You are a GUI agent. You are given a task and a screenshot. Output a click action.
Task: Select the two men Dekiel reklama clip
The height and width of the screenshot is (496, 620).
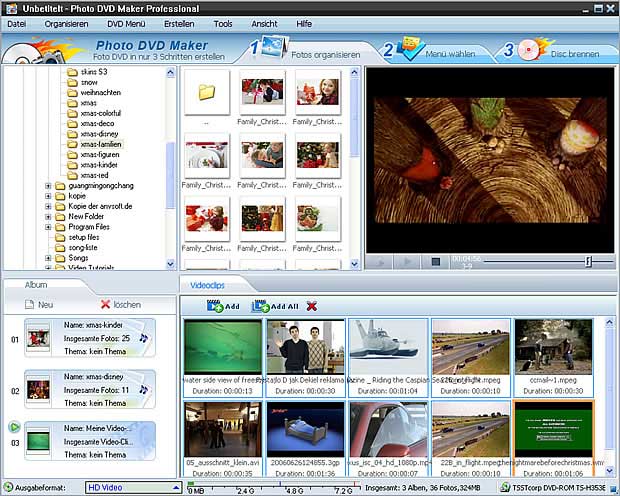click(x=306, y=347)
